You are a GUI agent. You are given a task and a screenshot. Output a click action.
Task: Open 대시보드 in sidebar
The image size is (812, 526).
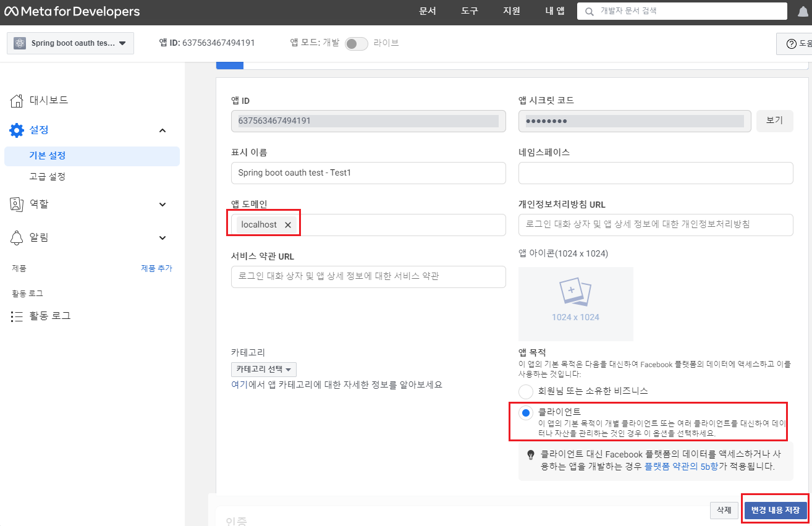pos(49,100)
